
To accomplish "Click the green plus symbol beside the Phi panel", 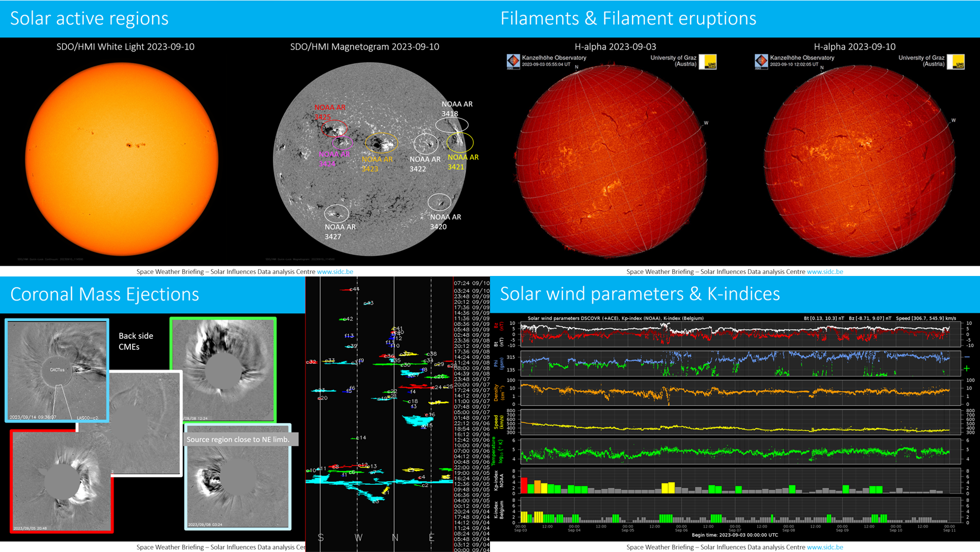I will pos(967,368).
